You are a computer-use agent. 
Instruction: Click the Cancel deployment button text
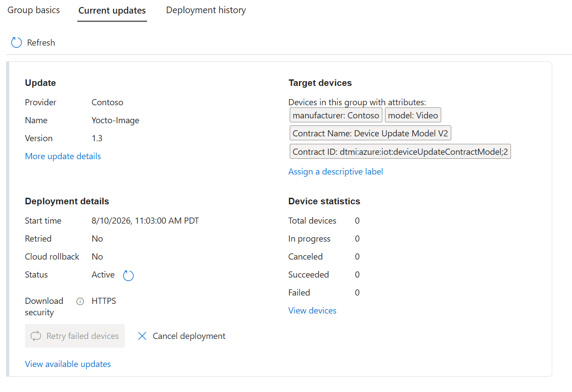(189, 336)
